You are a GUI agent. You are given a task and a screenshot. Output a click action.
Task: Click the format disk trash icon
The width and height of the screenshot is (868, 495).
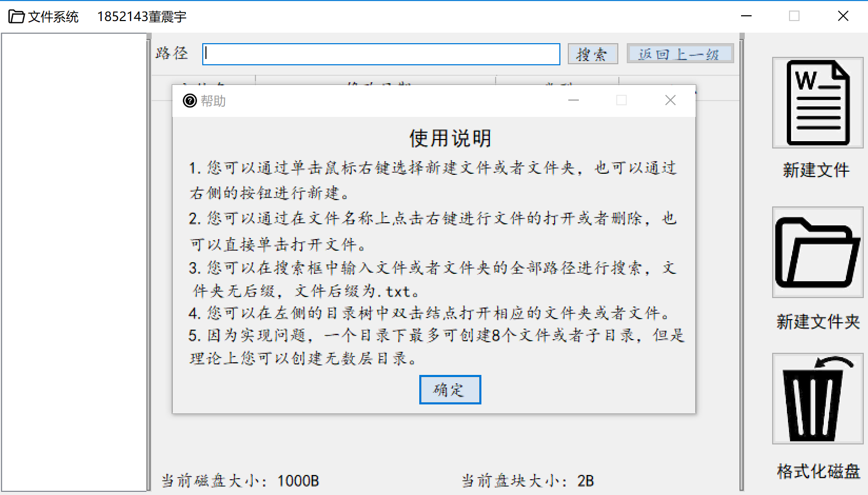tap(817, 399)
